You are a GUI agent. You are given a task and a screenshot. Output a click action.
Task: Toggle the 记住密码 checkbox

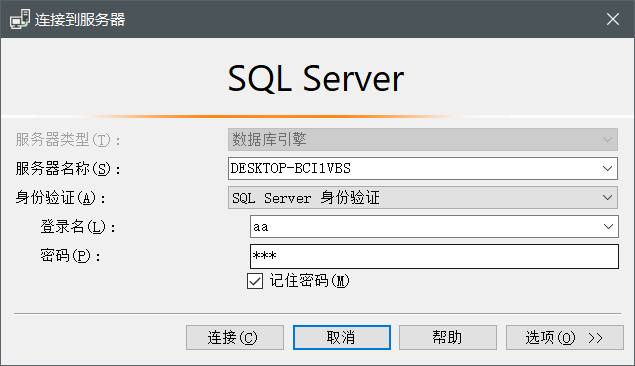pos(255,281)
